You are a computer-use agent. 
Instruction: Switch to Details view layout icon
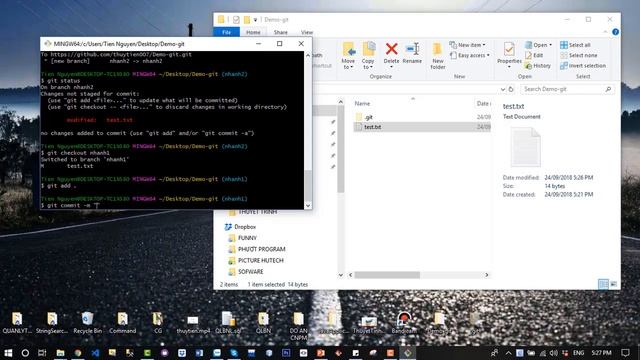point(603,284)
